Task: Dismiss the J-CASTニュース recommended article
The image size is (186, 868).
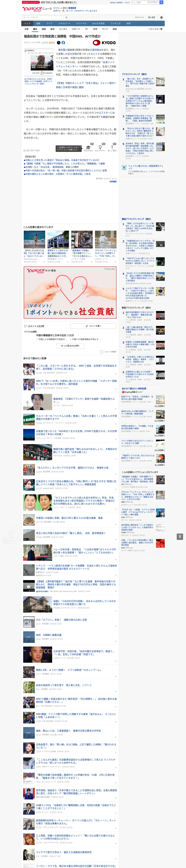Action: 116,262
